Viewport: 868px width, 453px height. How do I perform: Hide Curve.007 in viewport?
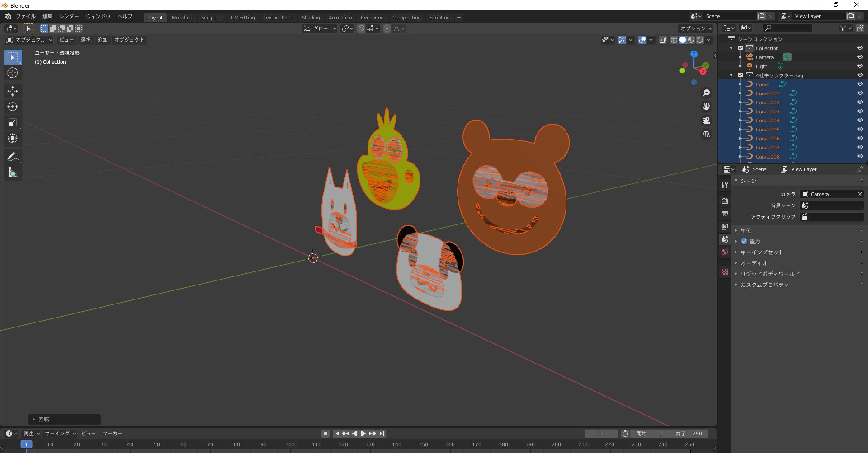coord(860,147)
